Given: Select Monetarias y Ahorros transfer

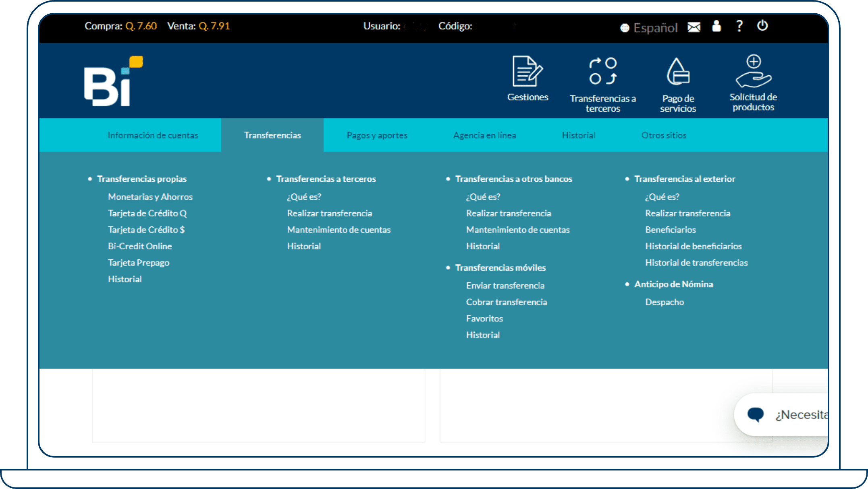Looking at the screenshot, I should click(150, 197).
